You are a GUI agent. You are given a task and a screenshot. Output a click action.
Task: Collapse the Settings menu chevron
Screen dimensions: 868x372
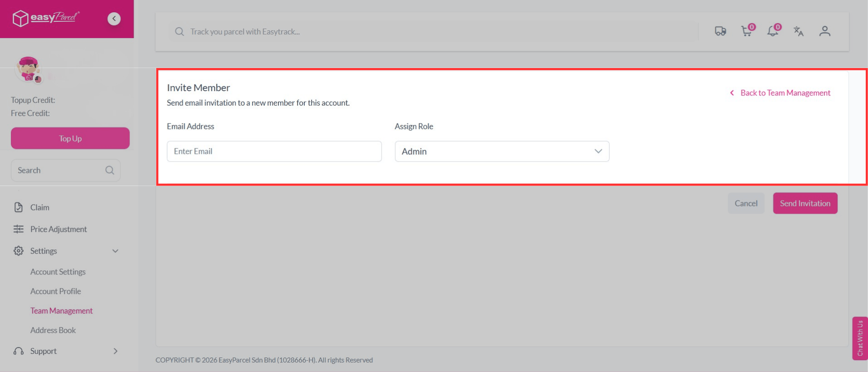point(115,251)
